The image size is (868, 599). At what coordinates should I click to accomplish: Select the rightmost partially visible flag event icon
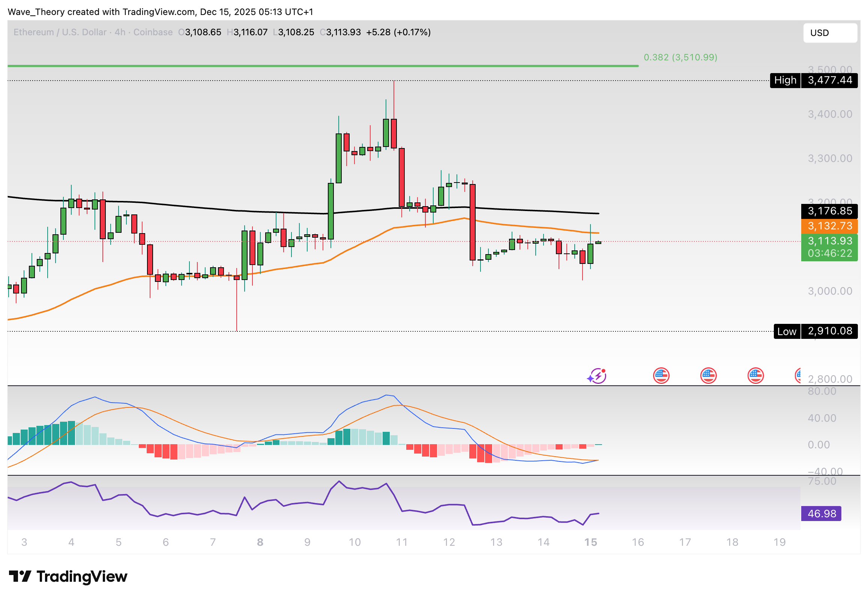798,375
